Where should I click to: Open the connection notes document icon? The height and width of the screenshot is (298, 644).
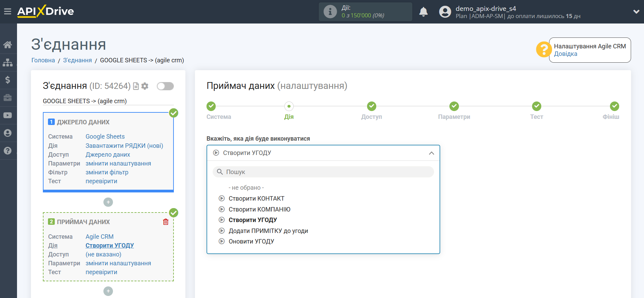click(x=136, y=86)
